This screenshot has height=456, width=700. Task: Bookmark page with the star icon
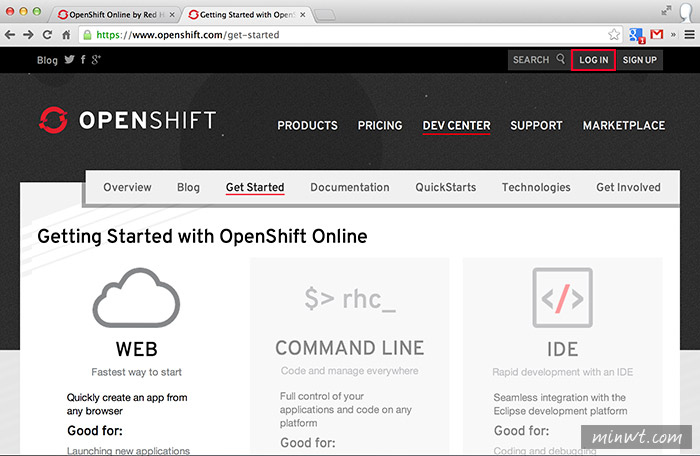pyautogui.click(x=614, y=34)
